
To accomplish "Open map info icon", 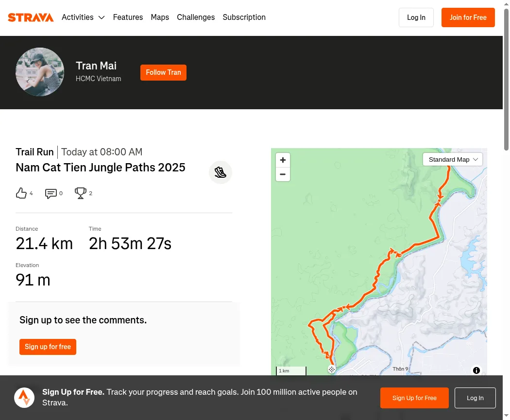I will tap(476, 370).
